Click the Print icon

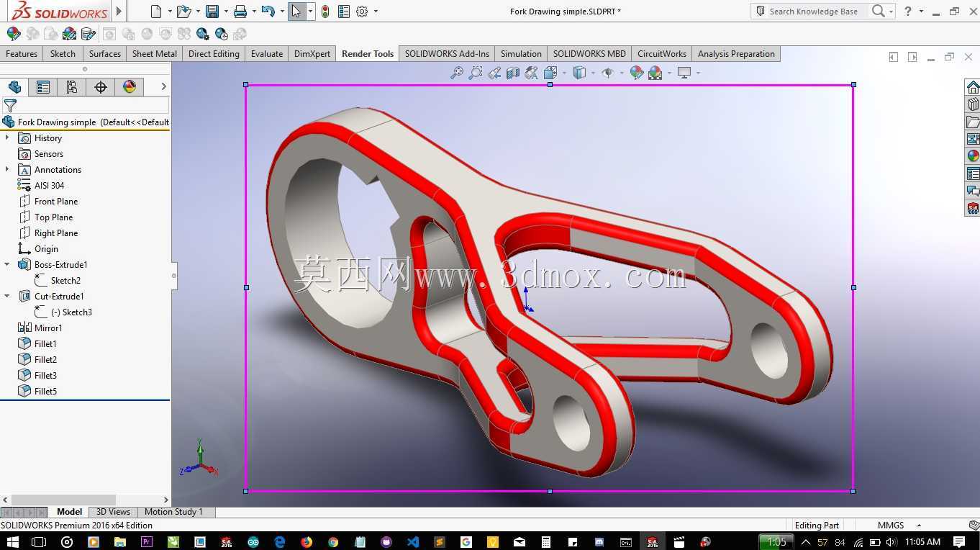click(240, 11)
